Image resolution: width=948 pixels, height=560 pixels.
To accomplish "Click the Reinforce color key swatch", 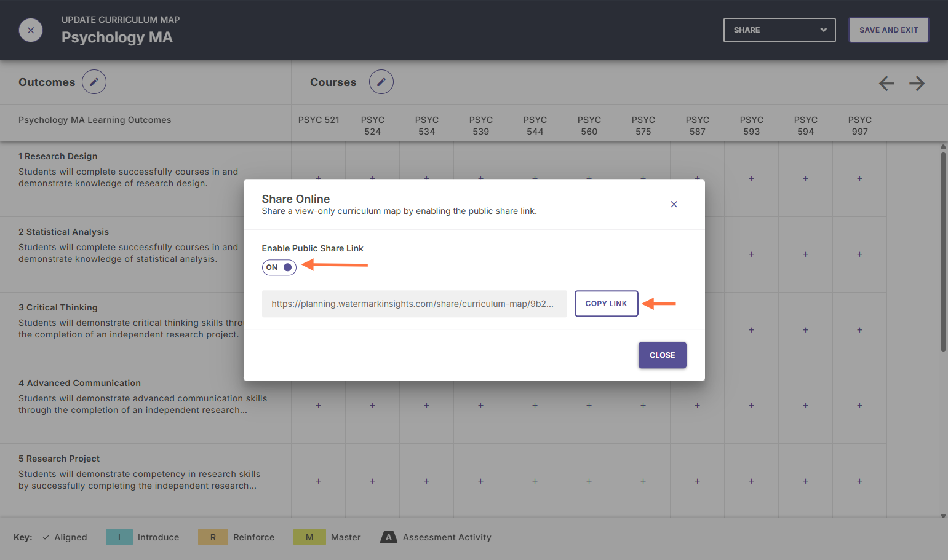I will [x=213, y=537].
